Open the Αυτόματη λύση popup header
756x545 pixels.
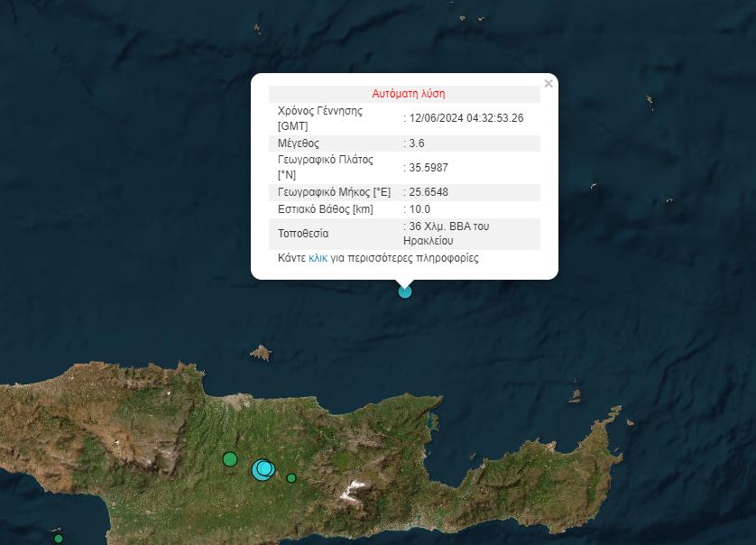coord(410,93)
